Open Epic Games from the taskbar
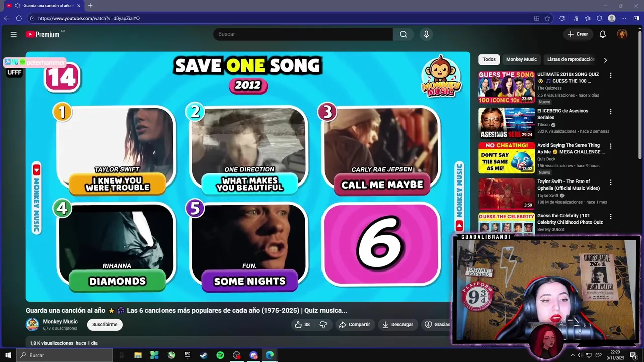Viewport: 644px width, 362px height. coord(187,355)
